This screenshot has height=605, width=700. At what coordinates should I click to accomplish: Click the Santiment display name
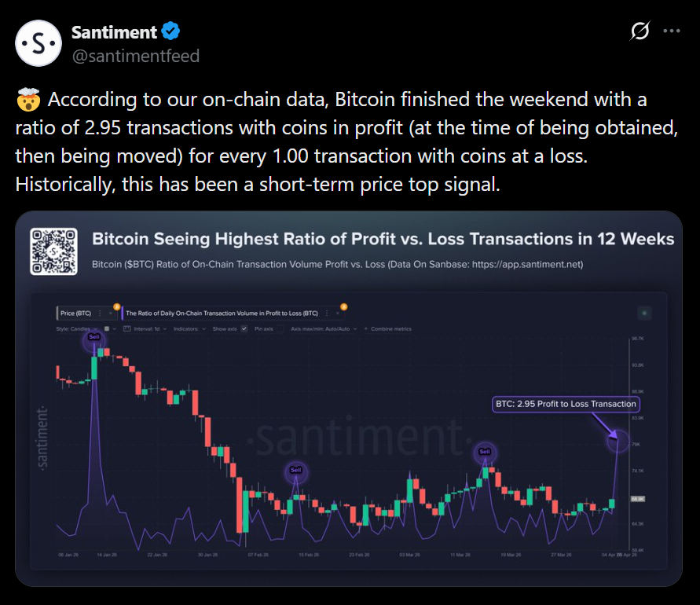115,31
